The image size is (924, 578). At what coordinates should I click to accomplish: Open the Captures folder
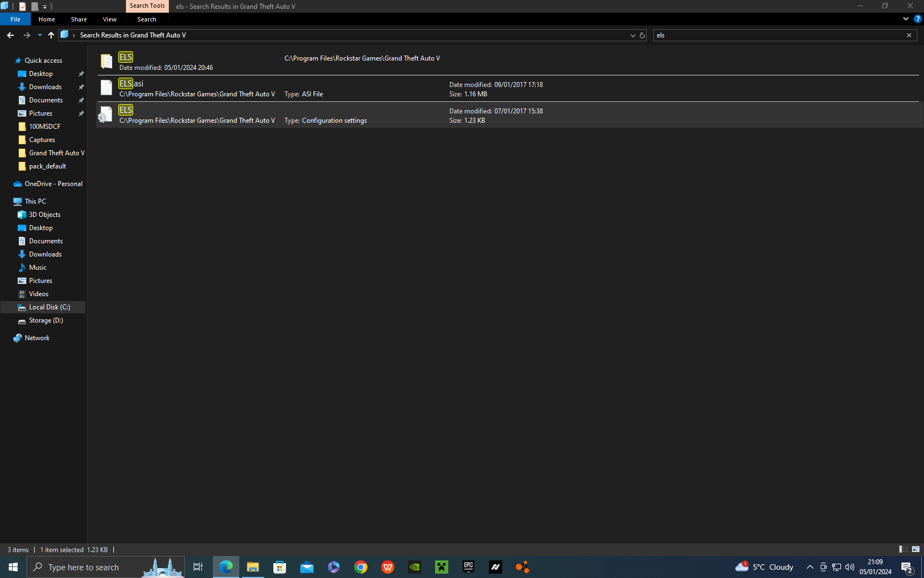click(42, 140)
